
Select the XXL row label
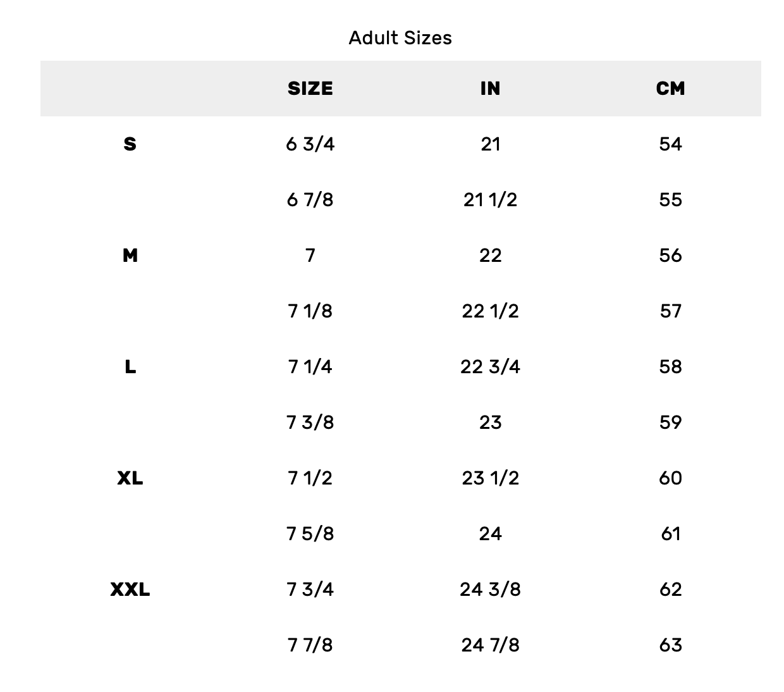coord(130,590)
